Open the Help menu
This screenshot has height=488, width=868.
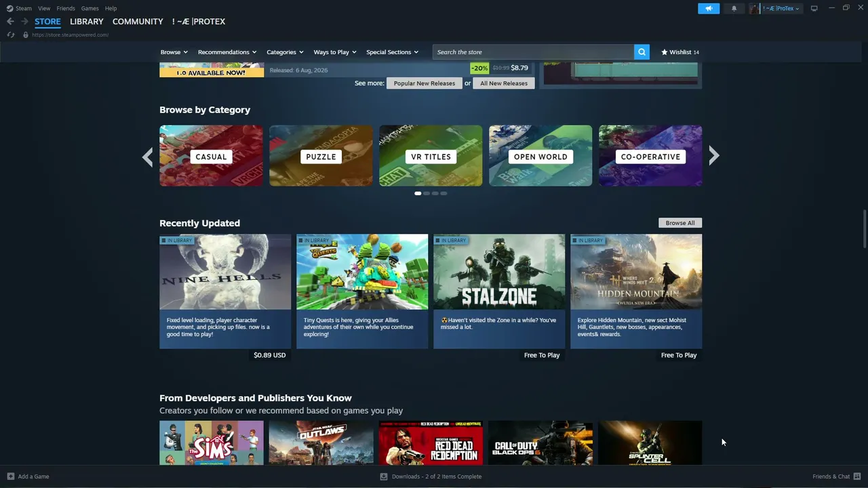click(x=111, y=8)
